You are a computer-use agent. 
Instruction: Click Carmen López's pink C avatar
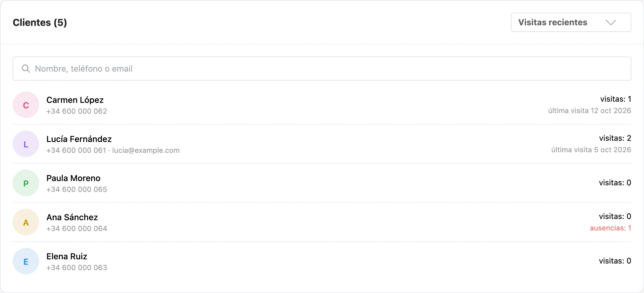pos(26,105)
